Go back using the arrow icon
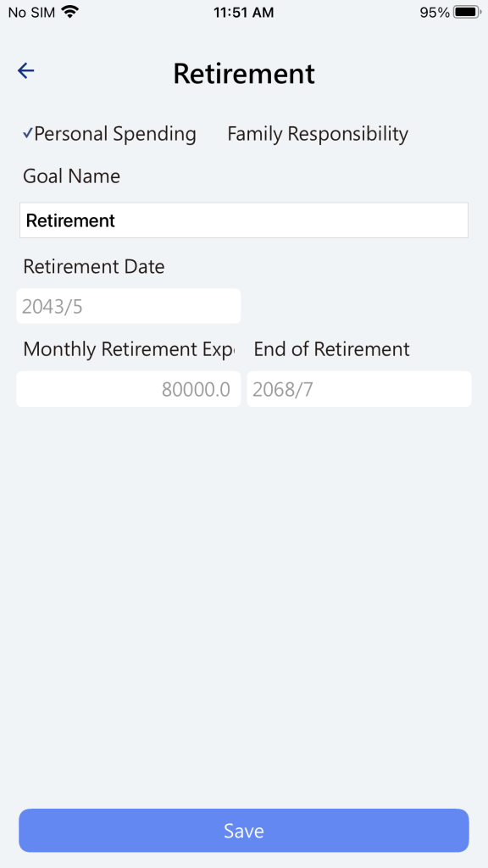Image resolution: width=488 pixels, height=868 pixels. coord(26,70)
